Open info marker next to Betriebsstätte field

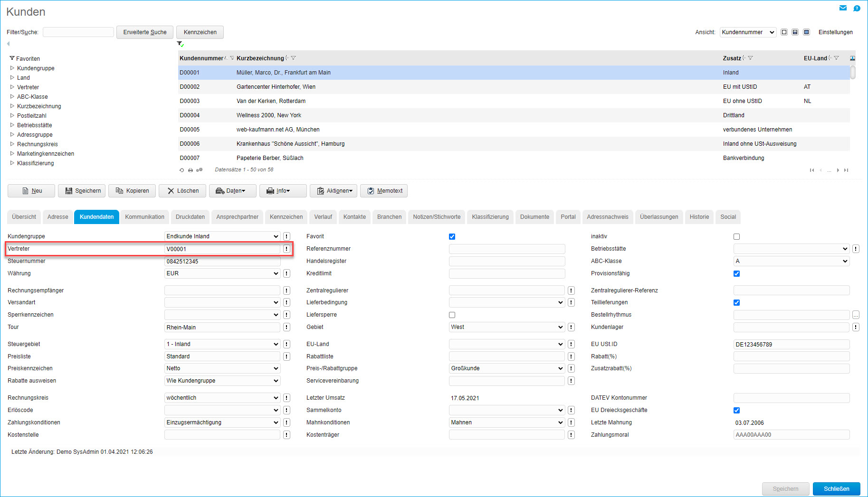click(856, 249)
